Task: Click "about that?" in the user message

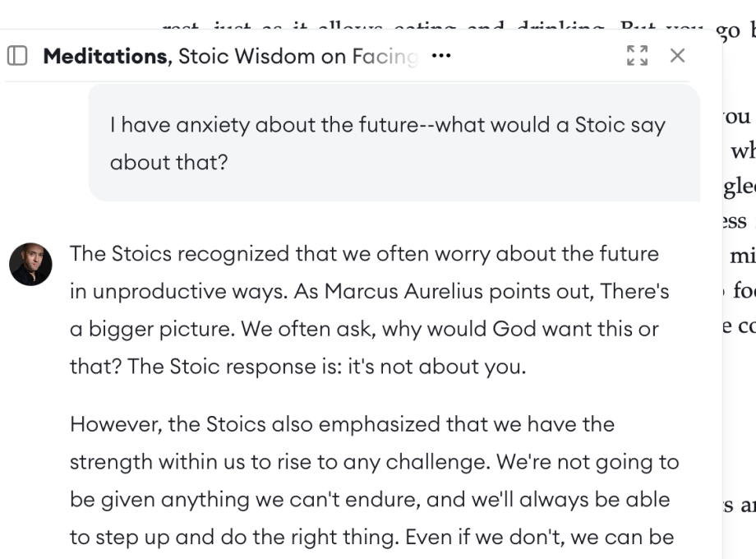Action: click(x=168, y=161)
